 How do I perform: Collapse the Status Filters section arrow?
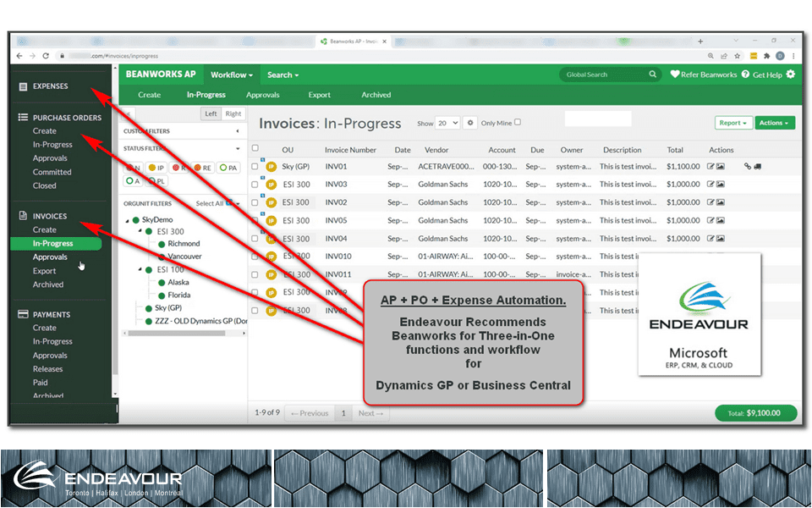[x=238, y=149]
